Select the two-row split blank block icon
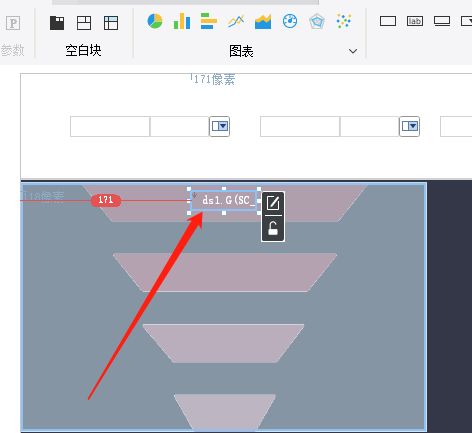 tap(84, 23)
